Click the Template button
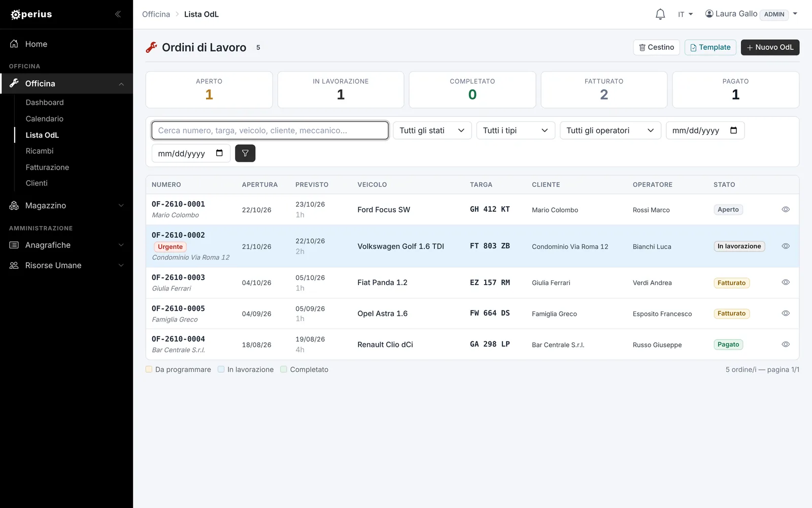The width and height of the screenshot is (812, 508). click(x=710, y=47)
